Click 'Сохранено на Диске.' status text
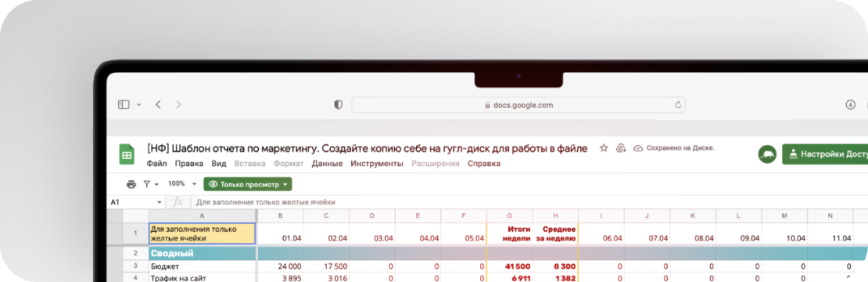The width and height of the screenshot is (868, 282). pyautogui.click(x=680, y=149)
